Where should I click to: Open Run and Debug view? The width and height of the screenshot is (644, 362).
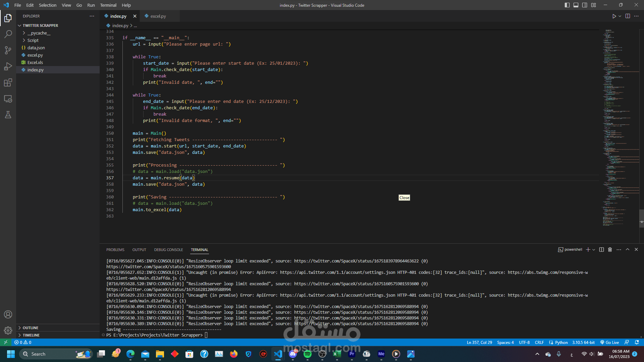[8, 66]
